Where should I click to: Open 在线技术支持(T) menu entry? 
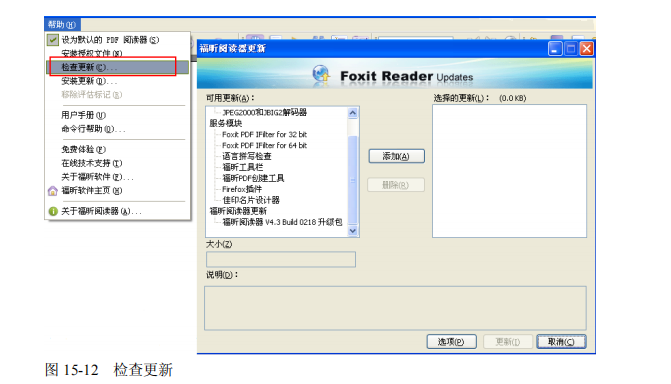[92, 163]
